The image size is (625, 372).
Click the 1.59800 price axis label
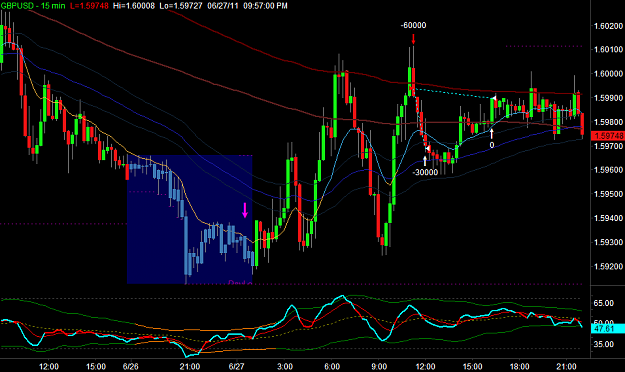[x=608, y=122]
